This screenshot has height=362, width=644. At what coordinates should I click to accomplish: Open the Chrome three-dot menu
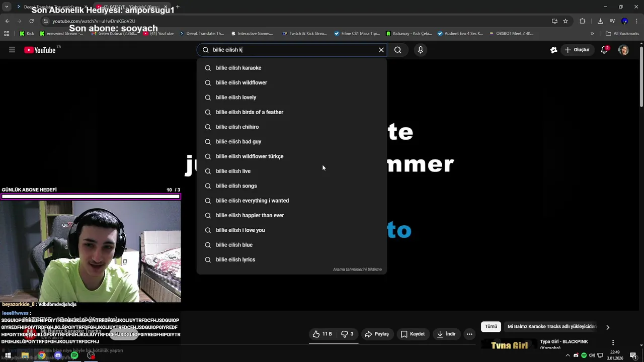coord(636,21)
